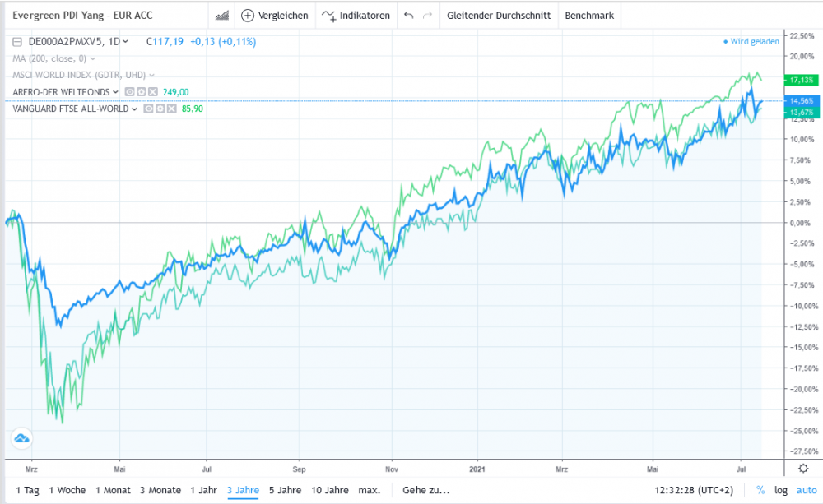Select the Indikatoren squiggle icon

pos(328,15)
